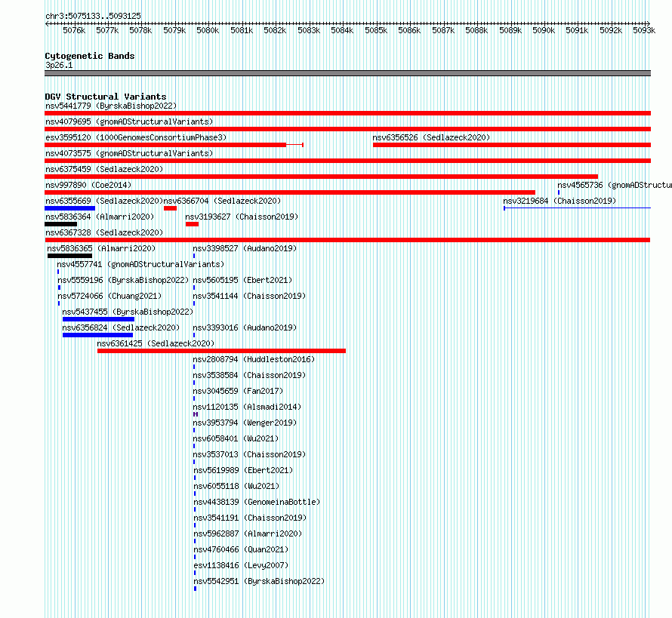Image resolution: width=672 pixels, height=618 pixels.
Task: Select the red bar under nsv4079695
Action: [x=347, y=129]
